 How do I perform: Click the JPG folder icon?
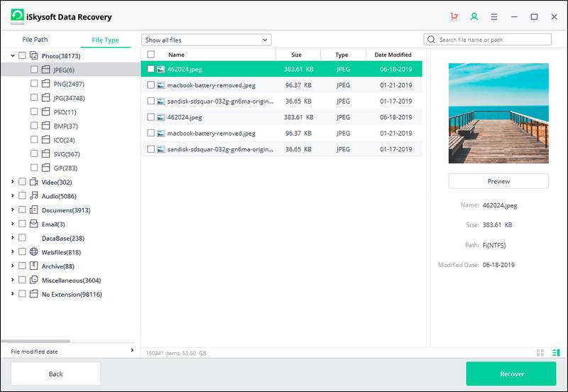tap(45, 97)
